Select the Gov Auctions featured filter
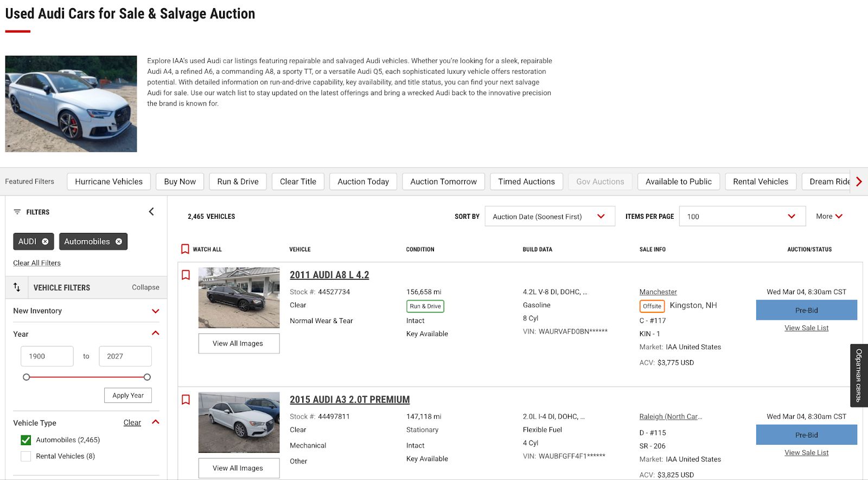Screen dimensions: 868x480 [600, 181]
